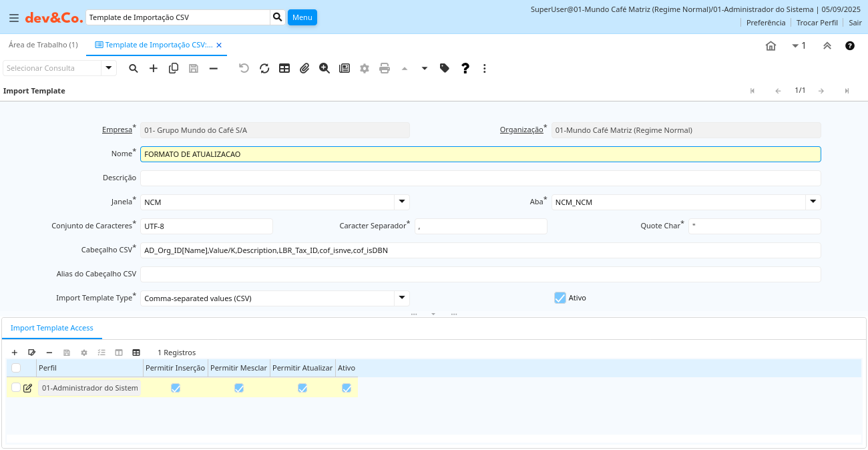Click the Trocar Perfil link

tap(817, 23)
